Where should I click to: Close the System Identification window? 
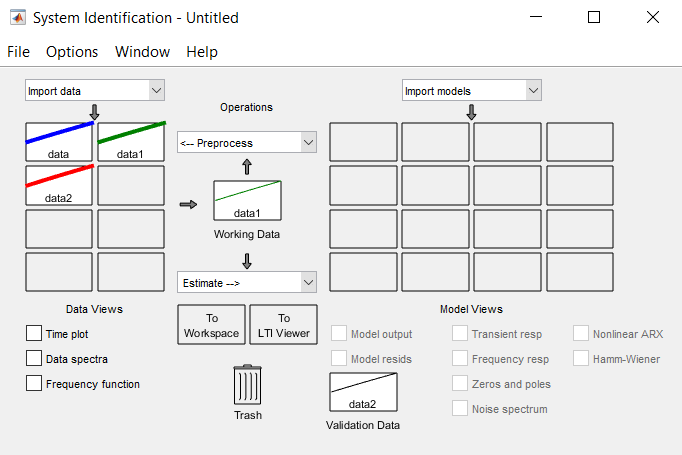pyautogui.click(x=652, y=17)
